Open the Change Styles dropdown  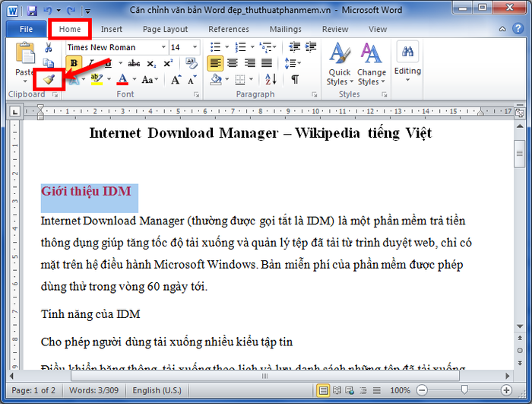[372, 64]
